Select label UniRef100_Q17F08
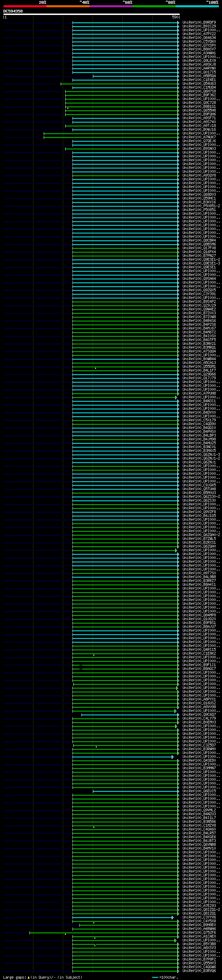The height and width of the screenshot is (980, 222). click(199, 249)
